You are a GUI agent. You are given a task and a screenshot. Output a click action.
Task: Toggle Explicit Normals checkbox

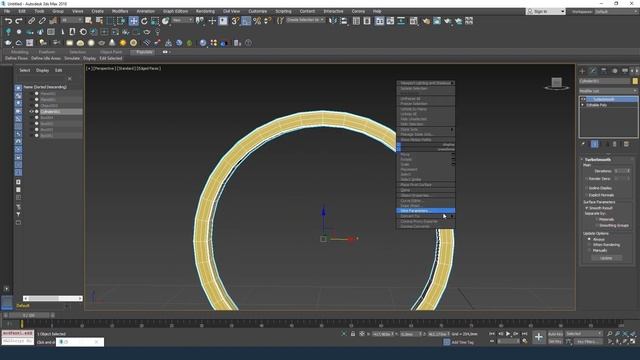(587, 195)
